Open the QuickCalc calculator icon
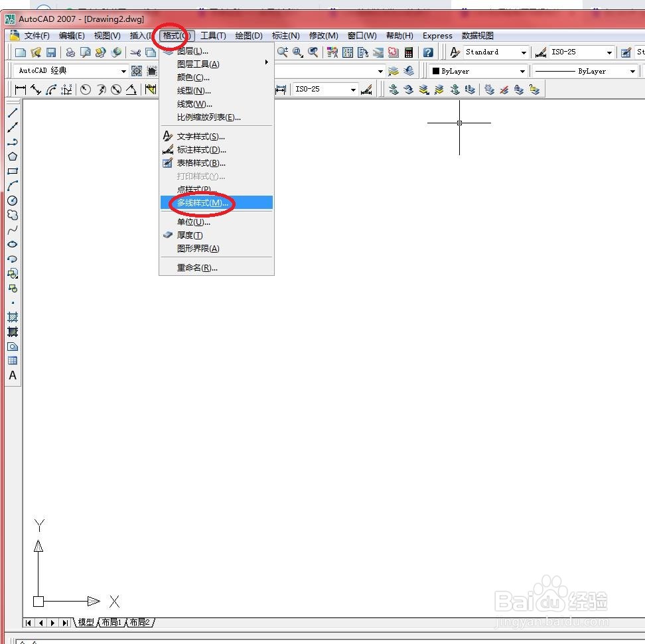 click(409, 52)
